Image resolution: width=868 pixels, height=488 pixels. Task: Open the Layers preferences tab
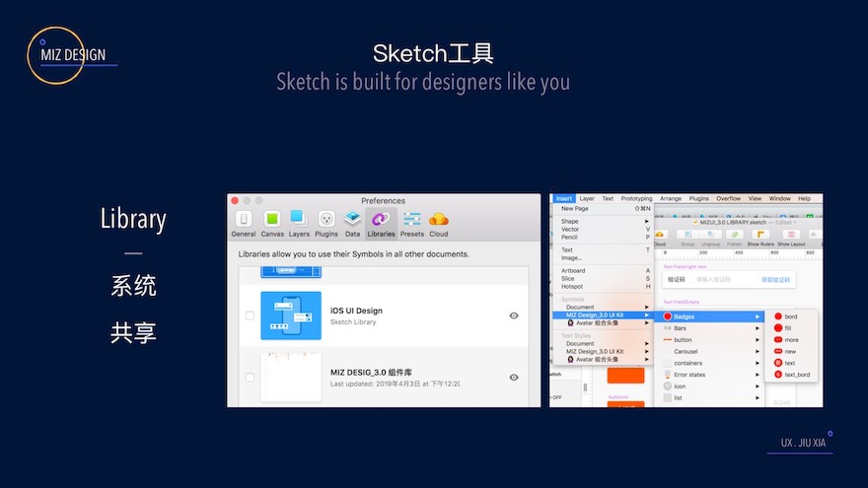point(299,224)
